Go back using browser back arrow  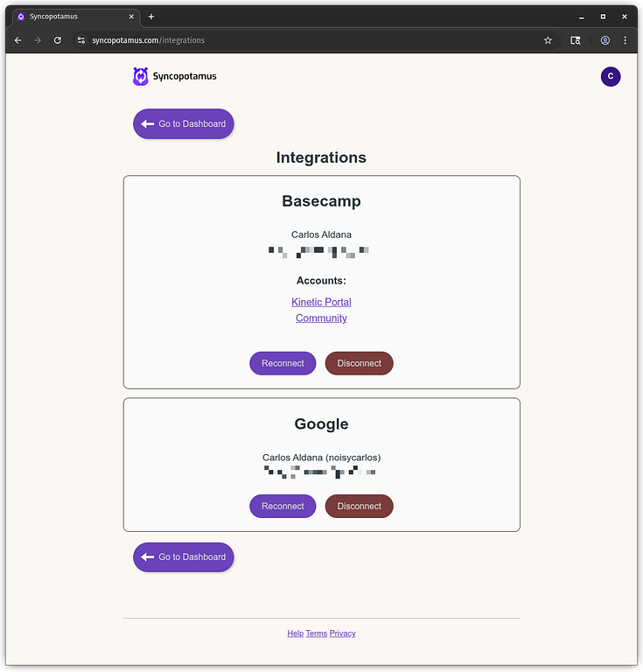point(18,40)
